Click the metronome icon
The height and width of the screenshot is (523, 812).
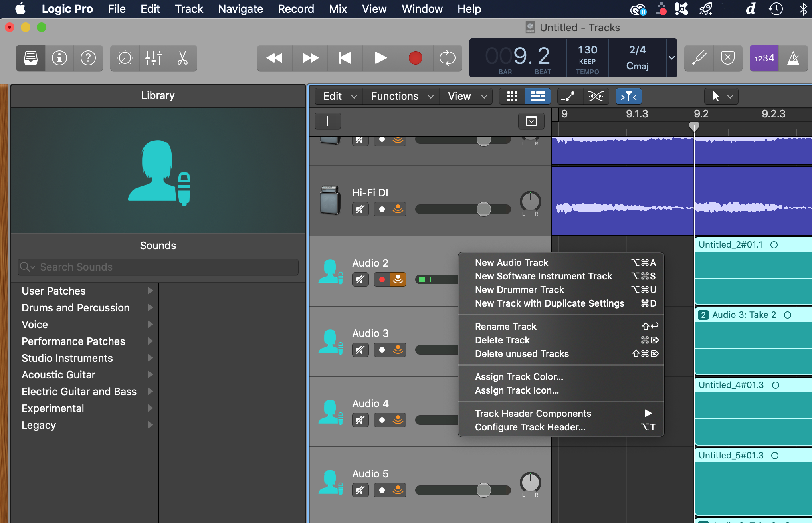pyautogui.click(x=793, y=58)
